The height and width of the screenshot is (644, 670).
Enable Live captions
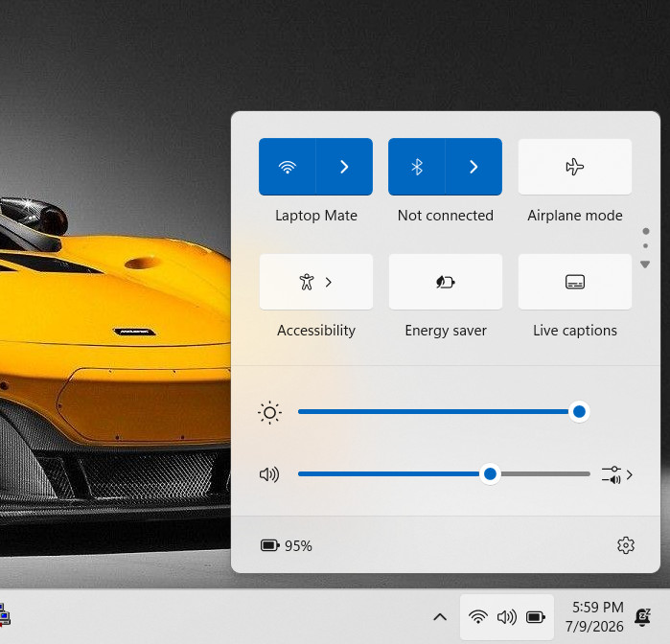click(575, 282)
